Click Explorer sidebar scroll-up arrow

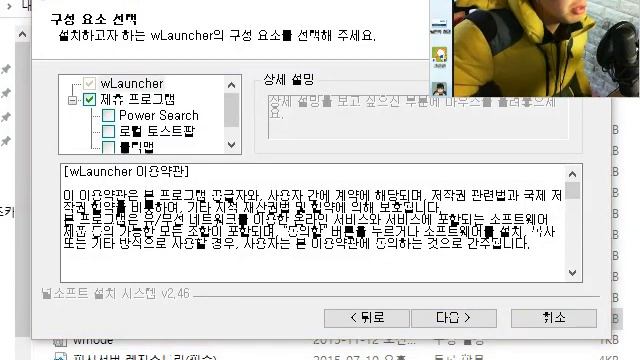point(22,35)
